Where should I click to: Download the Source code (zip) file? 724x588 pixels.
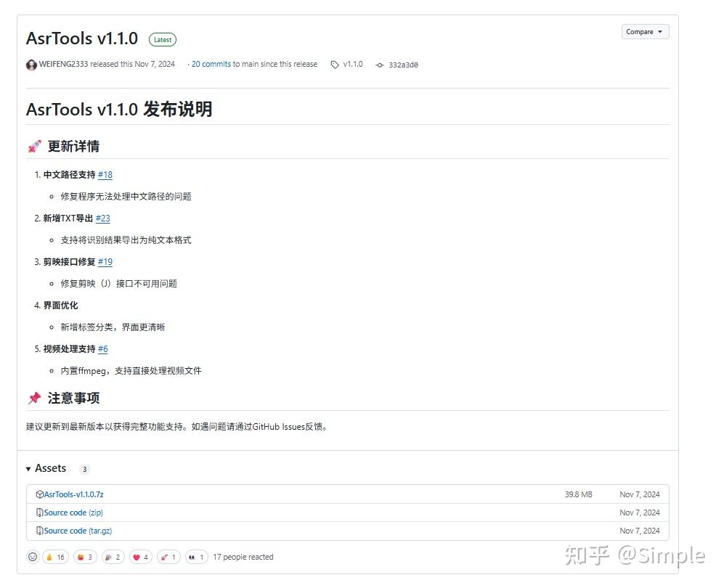coord(73,513)
